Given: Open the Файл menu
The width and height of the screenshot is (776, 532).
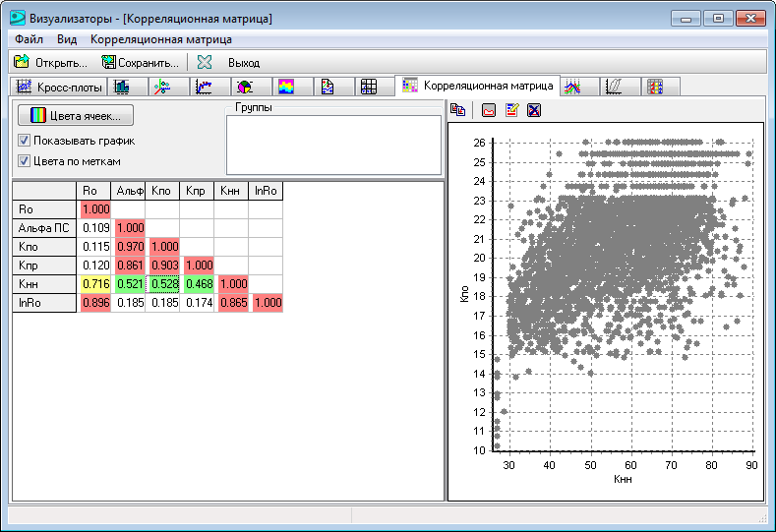Looking at the screenshot, I should [x=29, y=39].
